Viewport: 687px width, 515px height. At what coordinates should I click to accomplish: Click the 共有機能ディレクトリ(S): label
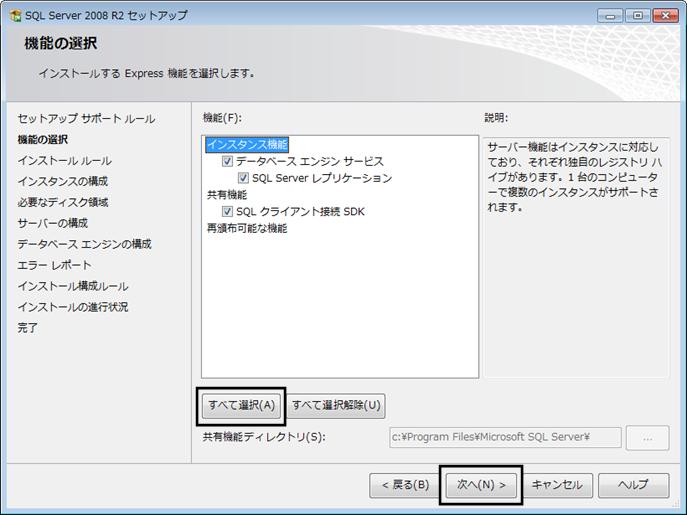264,437
